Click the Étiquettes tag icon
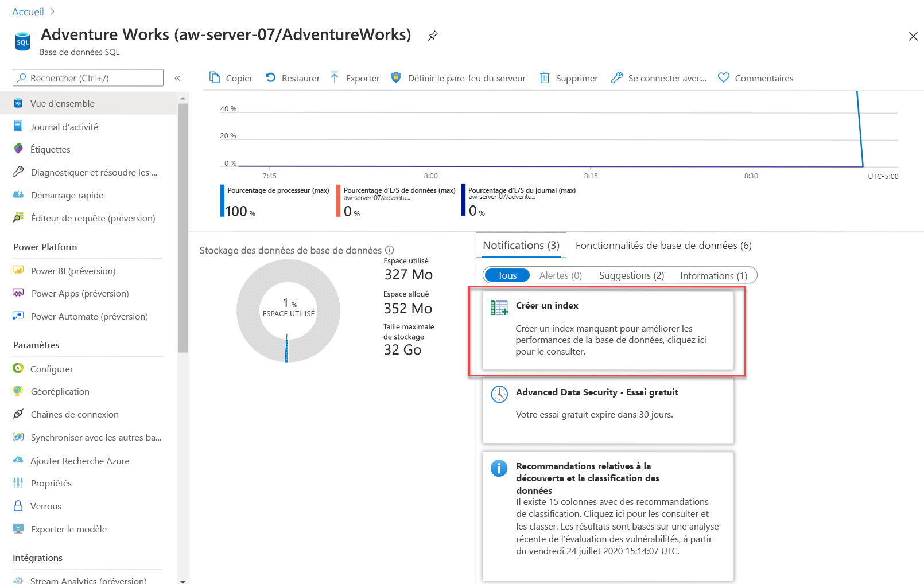 tap(18, 149)
